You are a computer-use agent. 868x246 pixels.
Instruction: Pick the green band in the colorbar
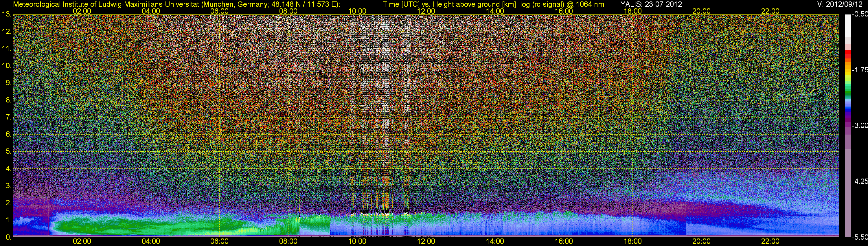(847, 89)
